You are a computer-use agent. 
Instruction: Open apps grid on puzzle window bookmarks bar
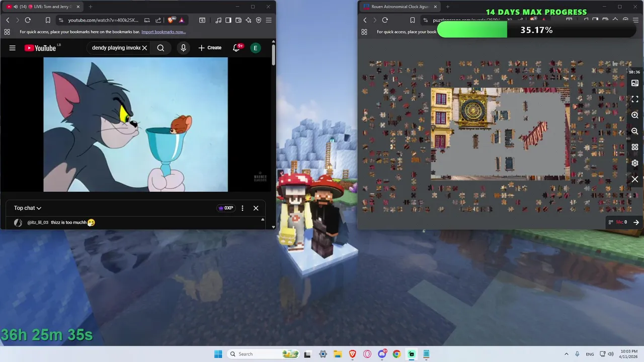pos(364,32)
